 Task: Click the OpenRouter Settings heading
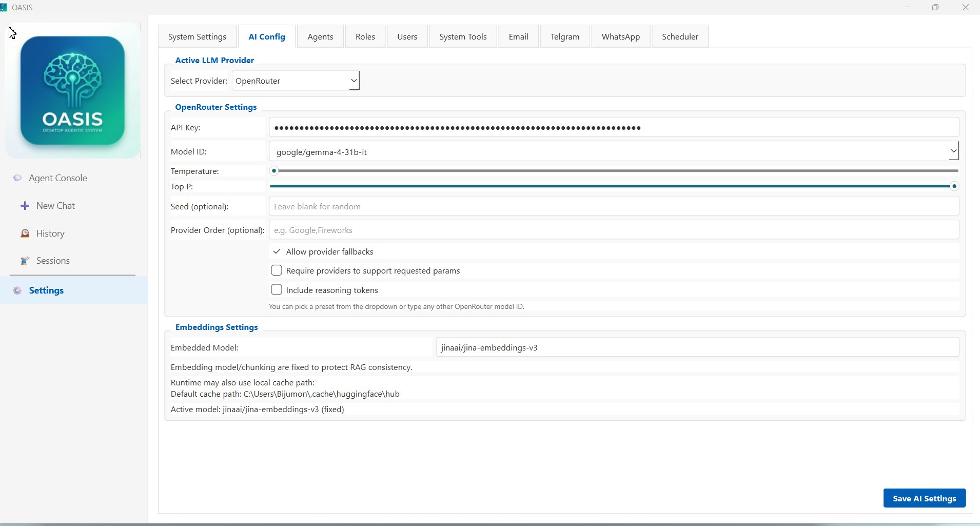[216, 107]
